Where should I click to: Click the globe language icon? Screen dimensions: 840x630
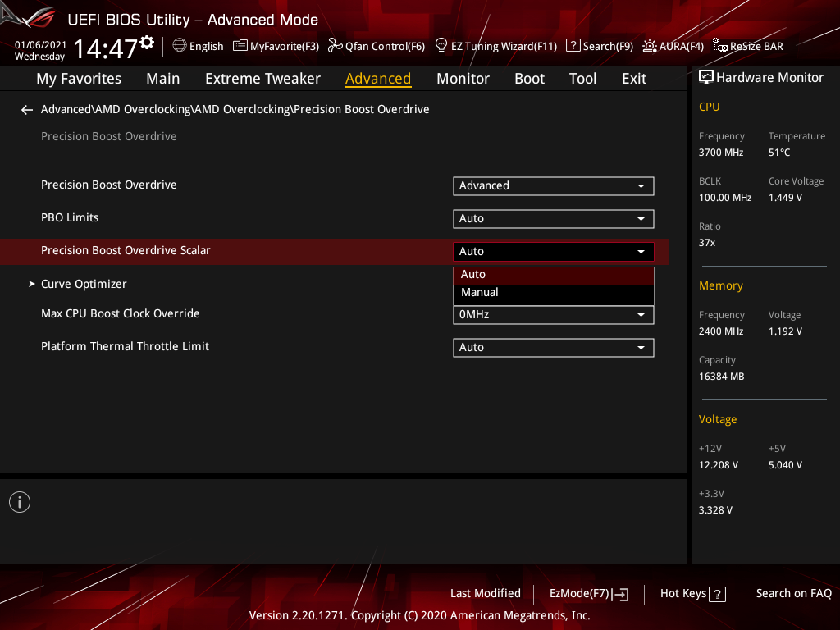tap(180, 46)
